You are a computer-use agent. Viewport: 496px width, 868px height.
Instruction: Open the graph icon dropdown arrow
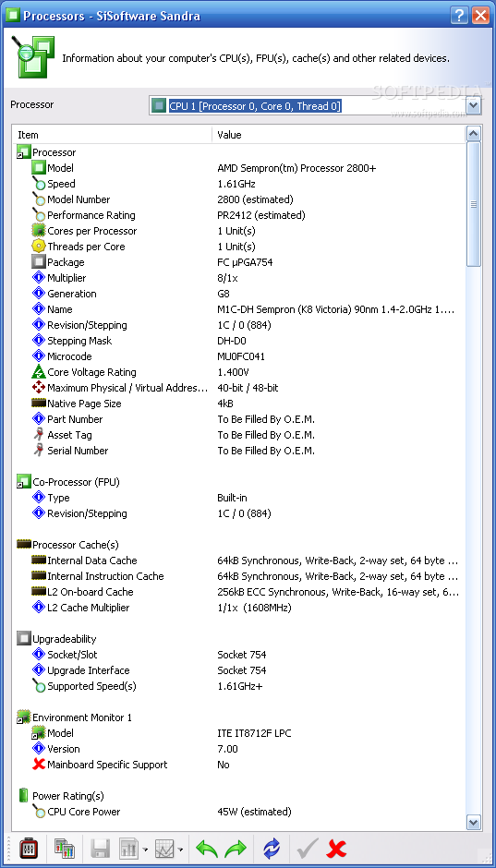(180, 849)
